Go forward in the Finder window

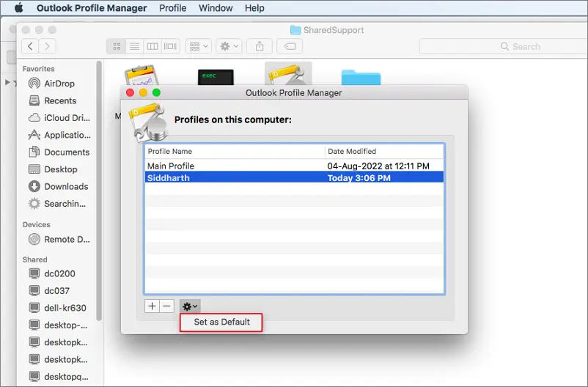[x=47, y=46]
